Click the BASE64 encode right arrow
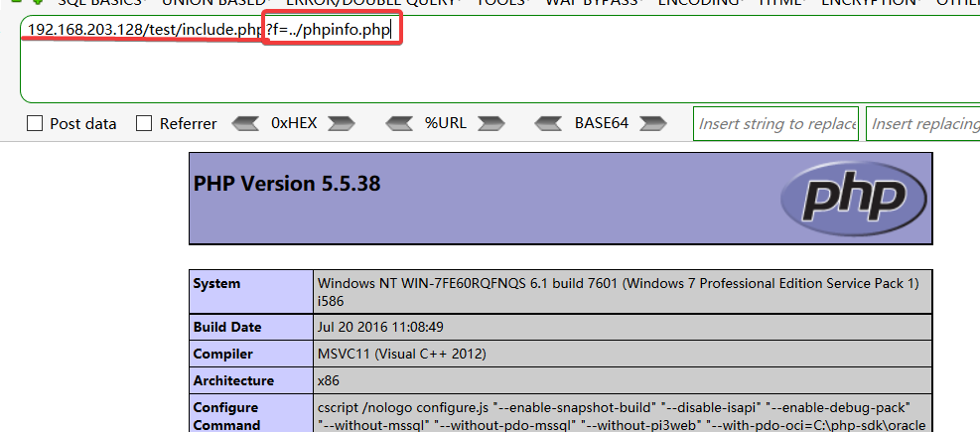Viewport: 980px width, 432px height. (x=653, y=124)
